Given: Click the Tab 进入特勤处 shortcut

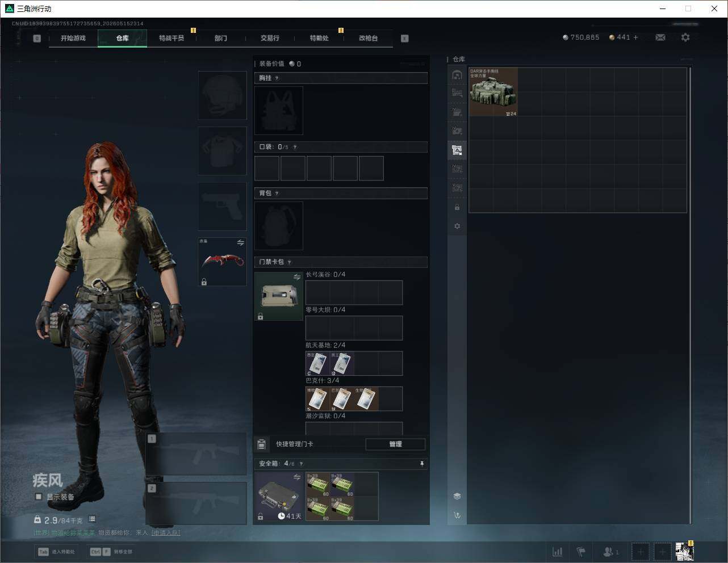Looking at the screenshot, I should [56, 552].
